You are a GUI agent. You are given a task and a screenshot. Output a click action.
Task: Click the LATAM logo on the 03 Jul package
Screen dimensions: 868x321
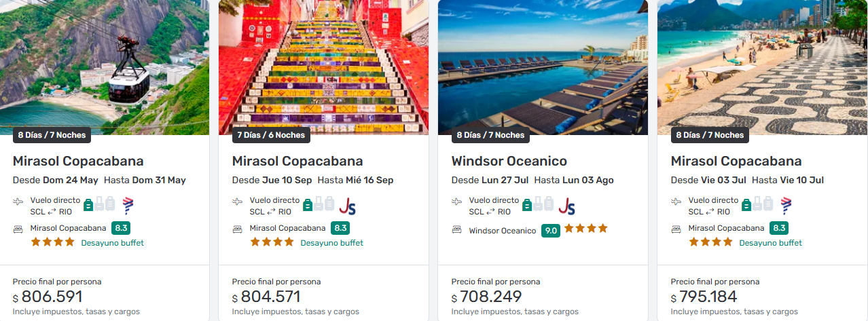point(786,205)
